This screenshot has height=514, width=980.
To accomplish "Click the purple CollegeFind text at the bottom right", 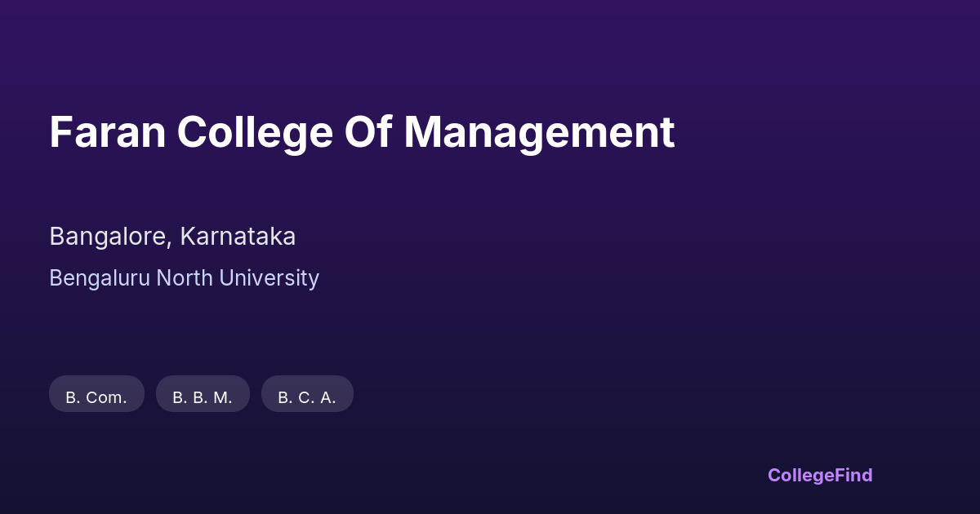I will 819,475.
